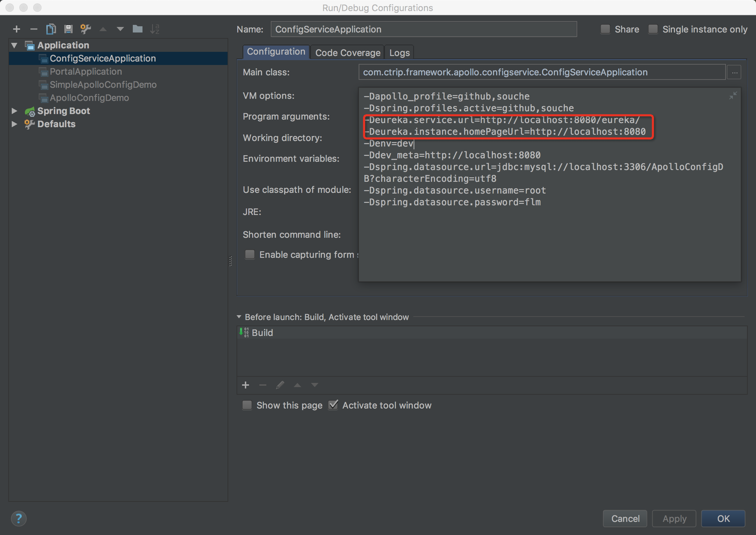Edit configuration templates with wrench icon

85,29
